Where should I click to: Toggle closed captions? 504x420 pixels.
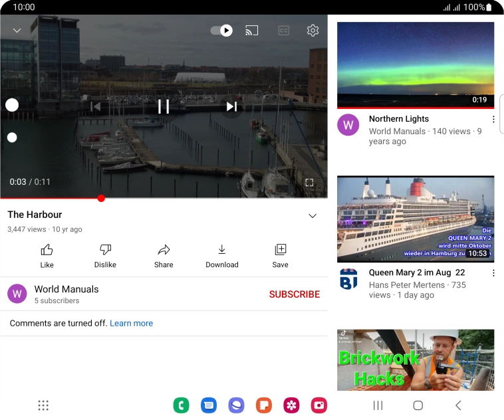[284, 31]
